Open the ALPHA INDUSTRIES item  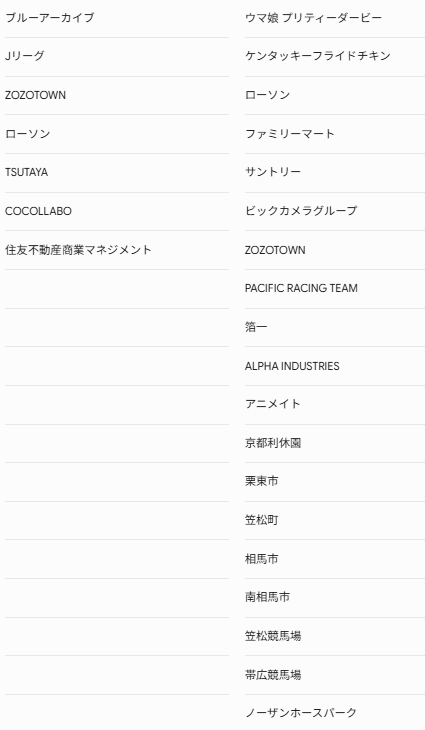click(292, 366)
